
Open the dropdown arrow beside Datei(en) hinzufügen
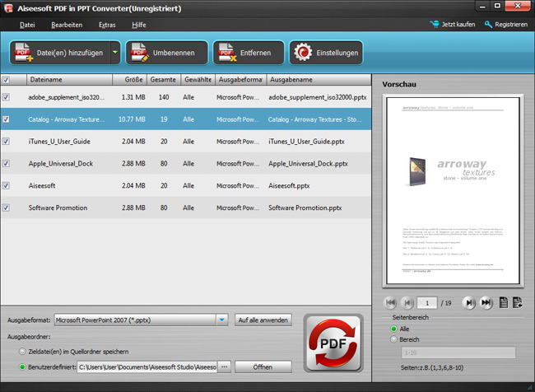click(115, 53)
